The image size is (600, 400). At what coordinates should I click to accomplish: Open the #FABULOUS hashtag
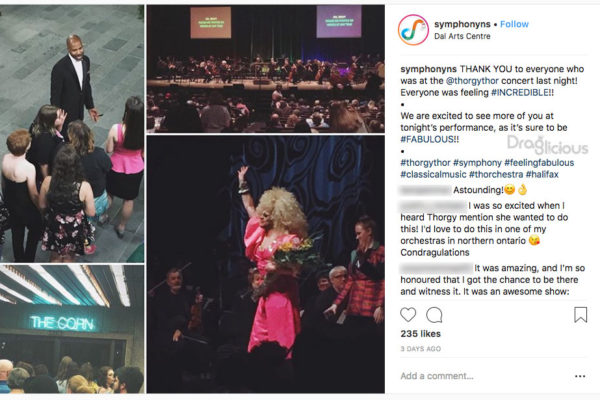(427, 139)
